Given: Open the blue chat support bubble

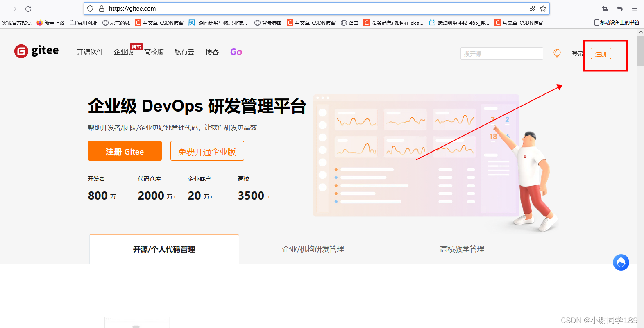Looking at the screenshot, I should (x=621, y=262).
